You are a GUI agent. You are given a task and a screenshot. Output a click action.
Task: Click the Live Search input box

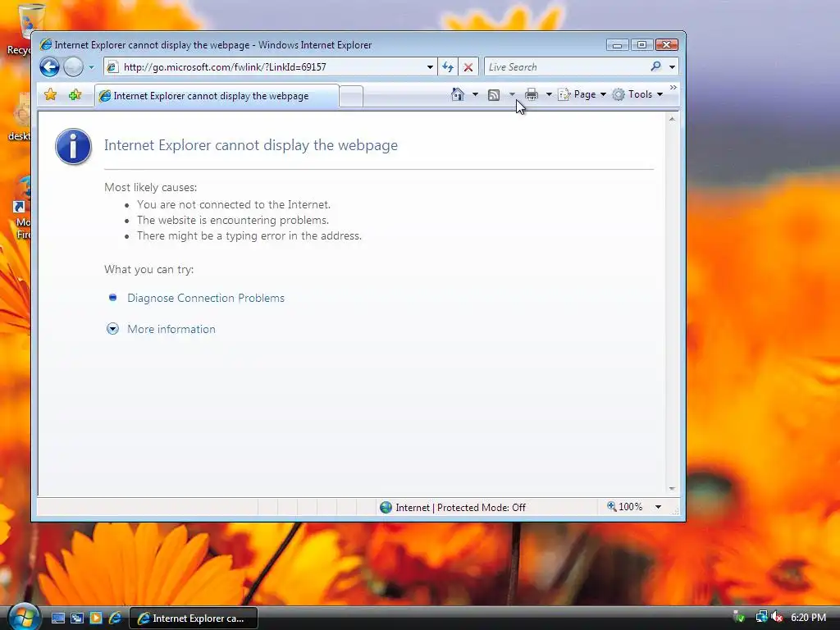tap(565, 67)
